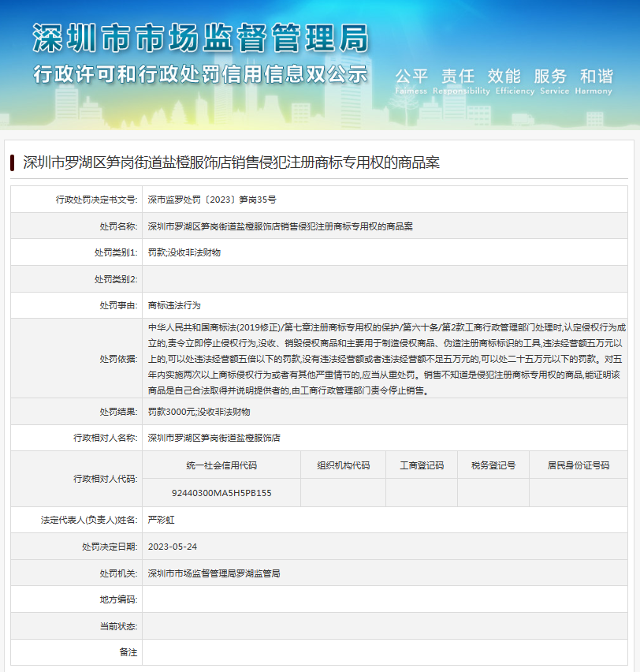The width and height of the screenshot is (640, 672).
Task: Click the 罚款3000元 penalty result text
Action: tap(199, 412)
